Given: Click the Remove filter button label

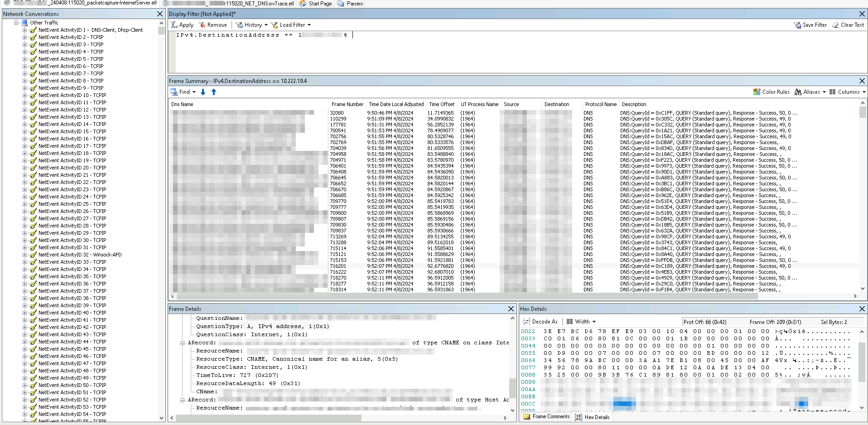Looking at the screenshot, I should click(x=217, y=25).
